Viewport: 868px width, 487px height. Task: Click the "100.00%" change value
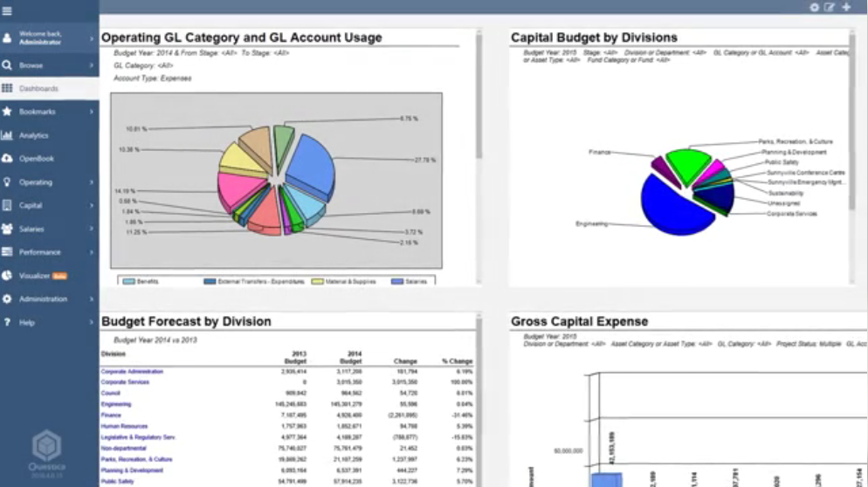pos(461,382)
